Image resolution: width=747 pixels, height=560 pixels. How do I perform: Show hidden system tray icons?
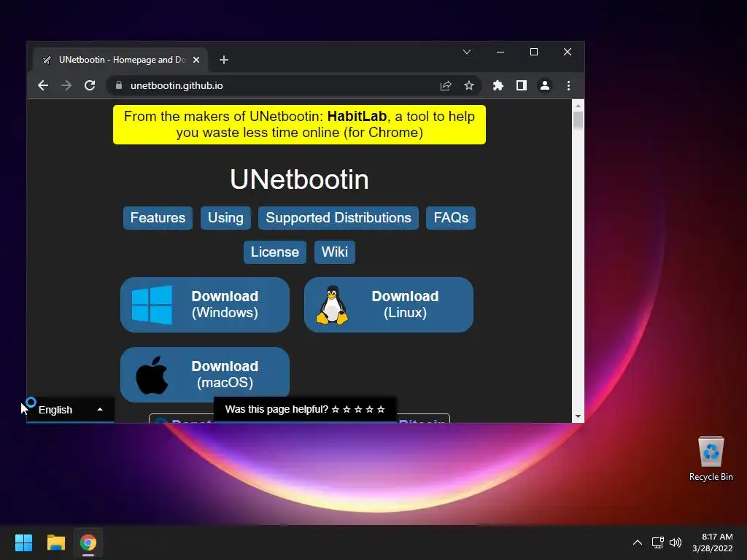click(x=637, y=542)
